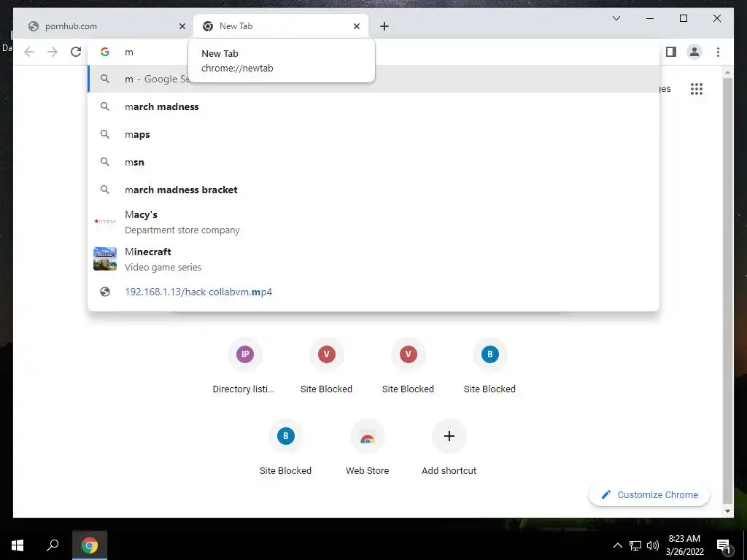Image resolution: width=747 pixels, height=560 pixels.
Task: Maximize the Chrome window
Action: [x=683, y=18]
